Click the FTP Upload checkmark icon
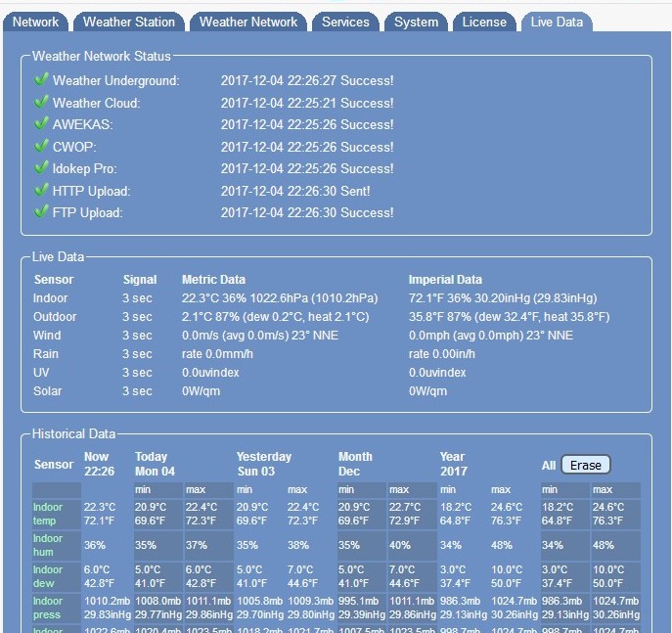 [x=41, y=211]
